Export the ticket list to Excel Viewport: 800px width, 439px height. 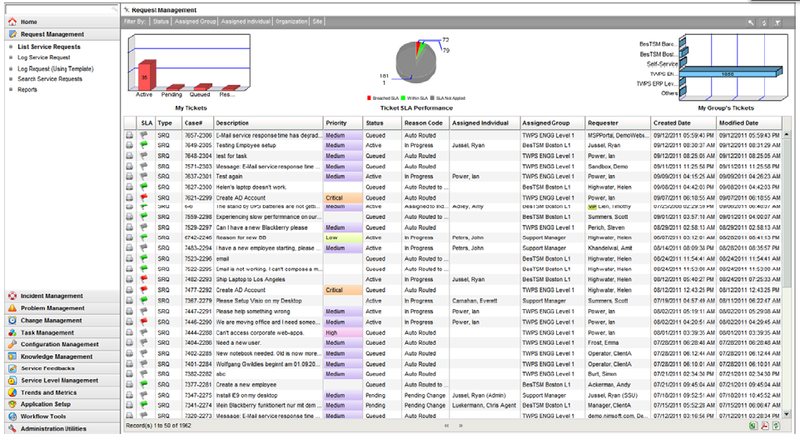point(753,426)
